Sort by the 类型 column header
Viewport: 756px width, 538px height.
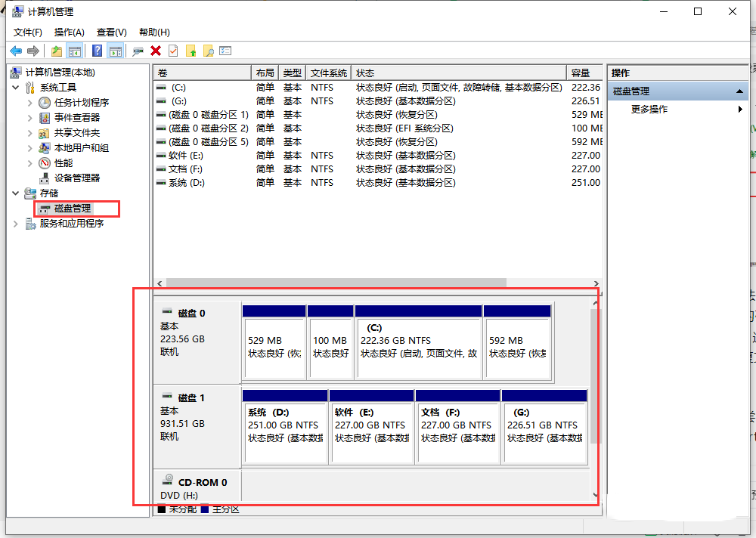[x=292, y=73]
